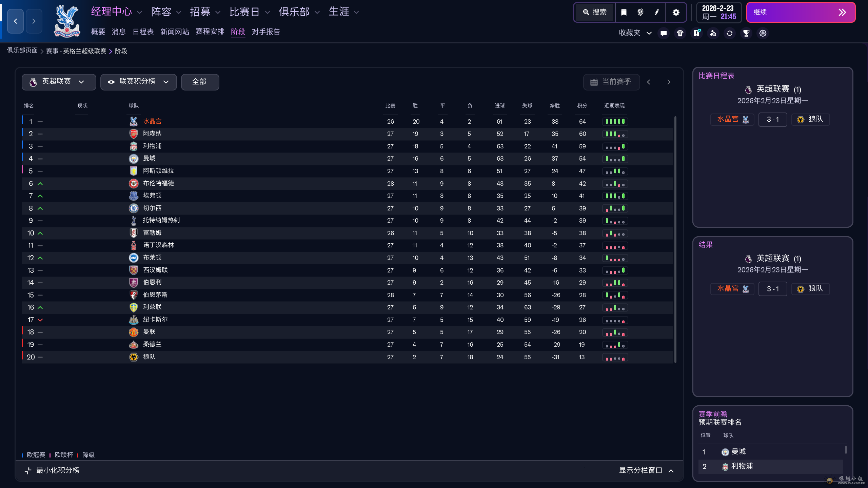The height and width of the screenshot is (488, 868).
Task: Click the kit shirt shortcut icon
Action: [x=680, y=33]
